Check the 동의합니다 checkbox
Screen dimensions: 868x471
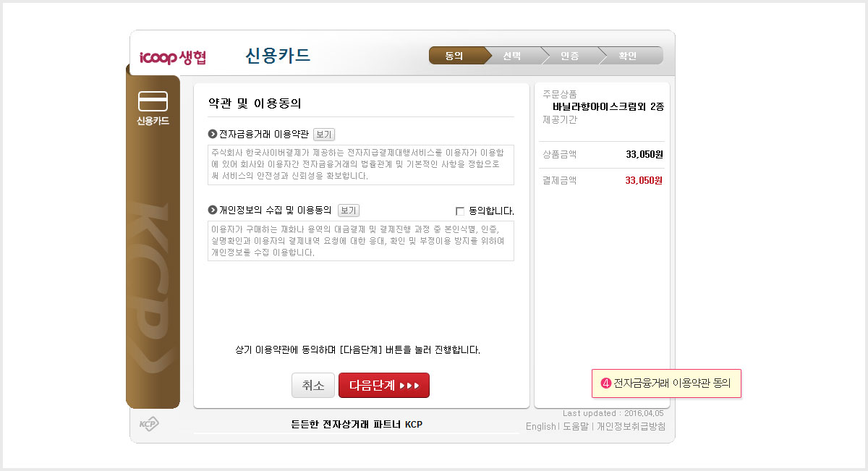[460, 211]
